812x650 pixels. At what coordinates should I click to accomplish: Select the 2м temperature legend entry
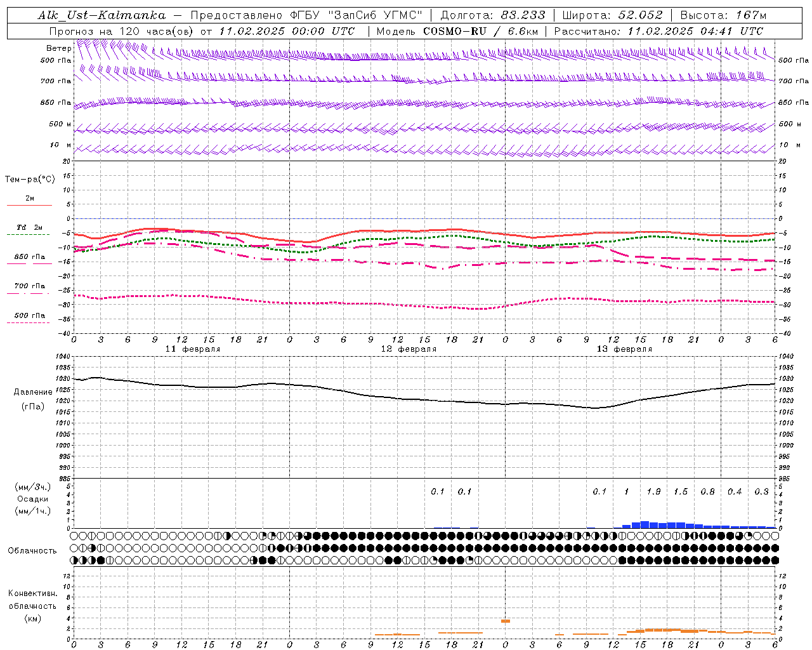30,199
